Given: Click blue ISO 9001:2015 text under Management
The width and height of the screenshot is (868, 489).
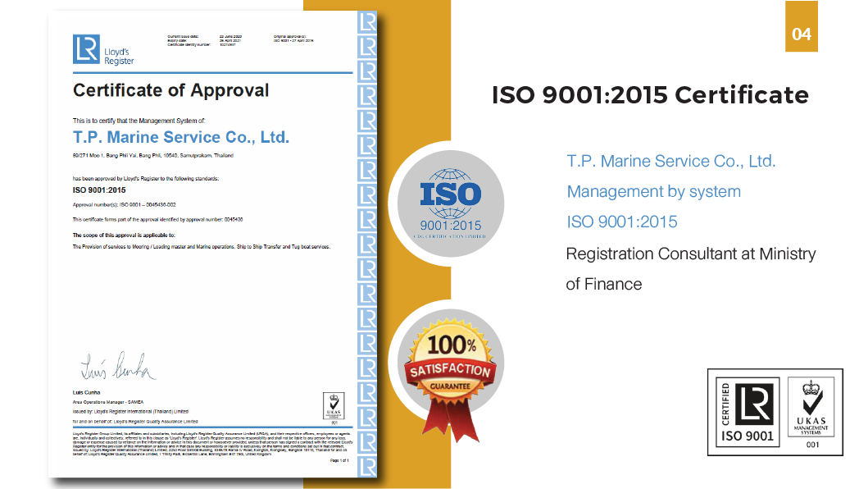Looking at the screenshot, I should (x=622, y=222).
